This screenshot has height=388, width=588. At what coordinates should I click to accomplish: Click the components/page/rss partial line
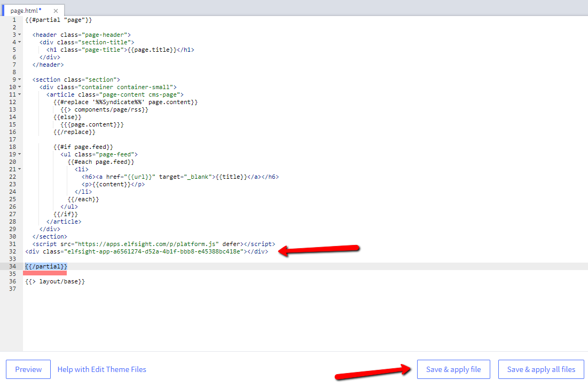(x=104, y=109)
